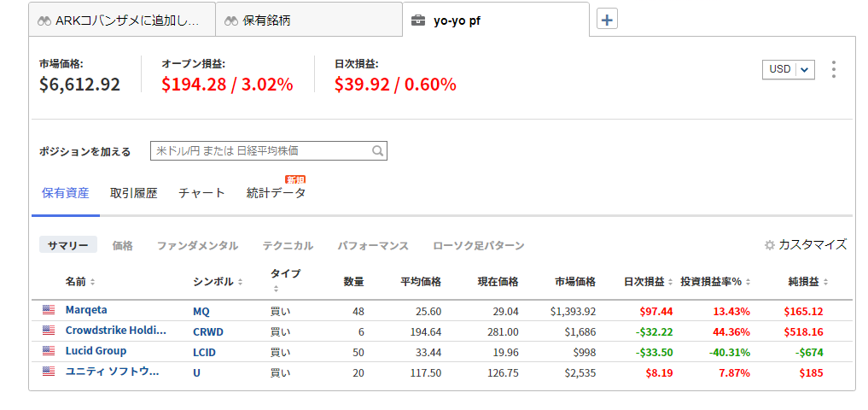Image resolution: width=868 pixels, height=410 pixels.
Task: Click Unity market value $2,535
Action: [x=580, y=373]
